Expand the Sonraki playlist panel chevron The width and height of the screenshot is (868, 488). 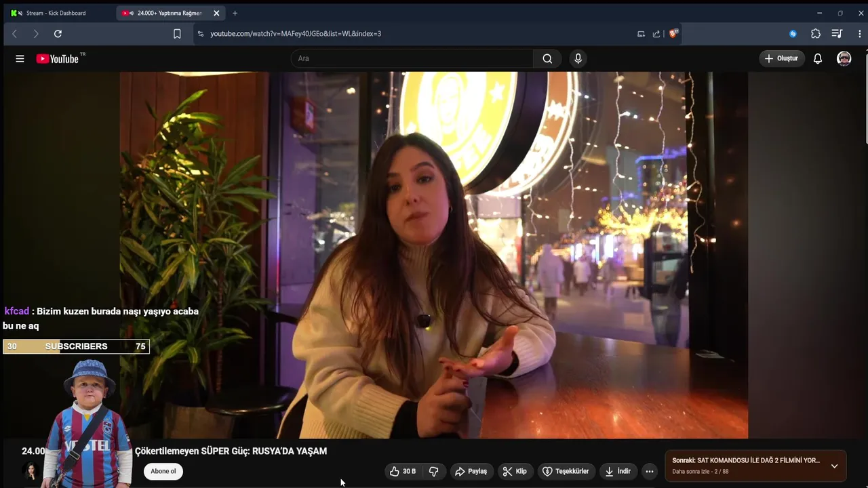point(834,466)
